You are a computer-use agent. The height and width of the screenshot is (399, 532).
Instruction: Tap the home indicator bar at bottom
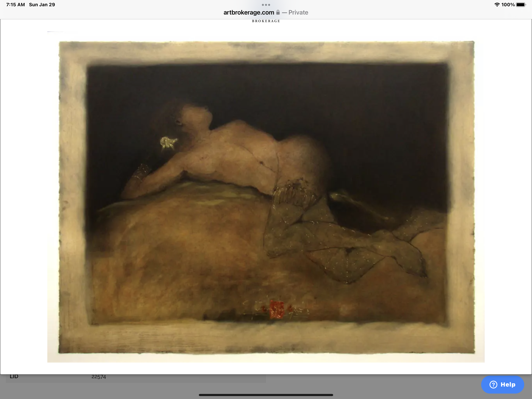(266, 395)
